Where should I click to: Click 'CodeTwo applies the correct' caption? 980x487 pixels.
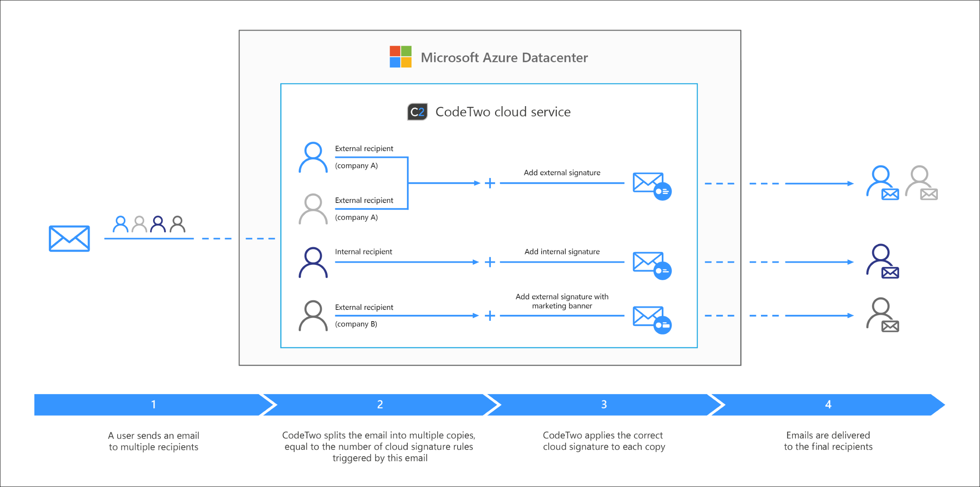pyautogui.click(x=604, y=441)
